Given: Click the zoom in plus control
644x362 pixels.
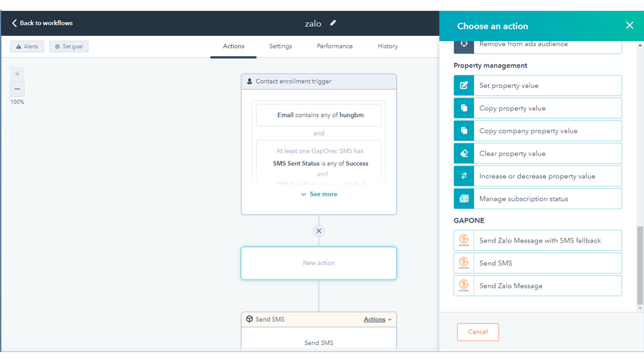Looking at the screenshot, I should point(17,74).
